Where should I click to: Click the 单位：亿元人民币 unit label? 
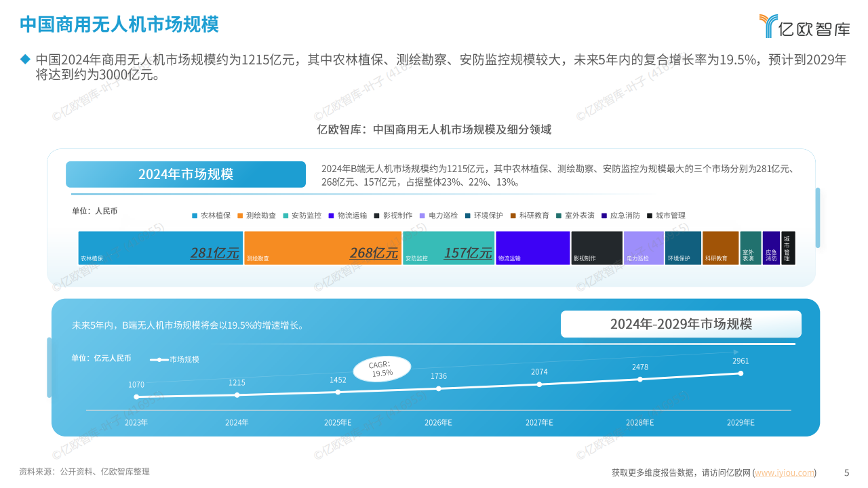pyautogui.click(x=102, y=358)
